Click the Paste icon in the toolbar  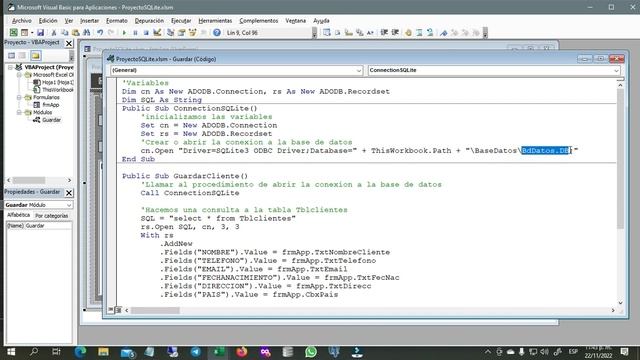[76, 33]
